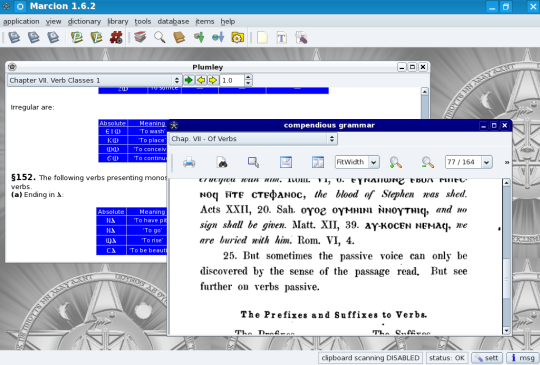
Task: Click the compendious grammar title bar
Action: point(329,125)
